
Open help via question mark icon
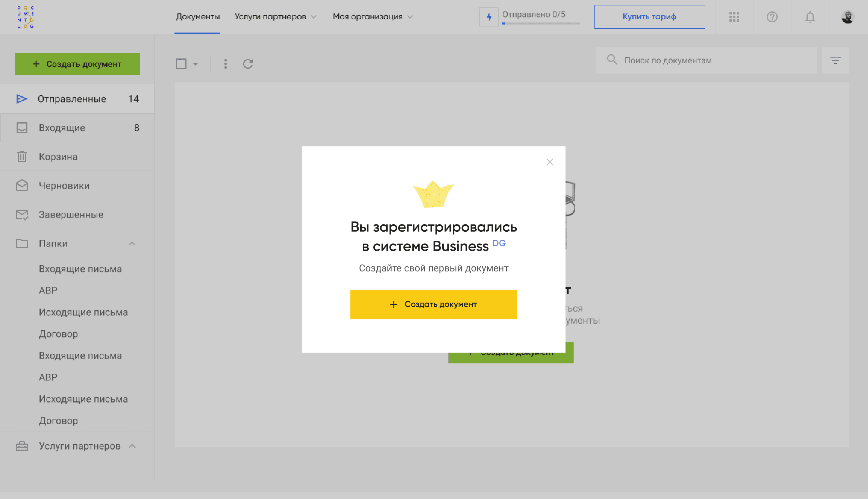(x=772, y=17)
